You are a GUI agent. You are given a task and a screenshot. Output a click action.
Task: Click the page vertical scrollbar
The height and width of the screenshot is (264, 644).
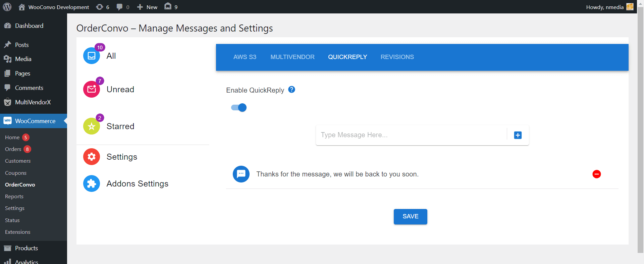tap(640, 129)
